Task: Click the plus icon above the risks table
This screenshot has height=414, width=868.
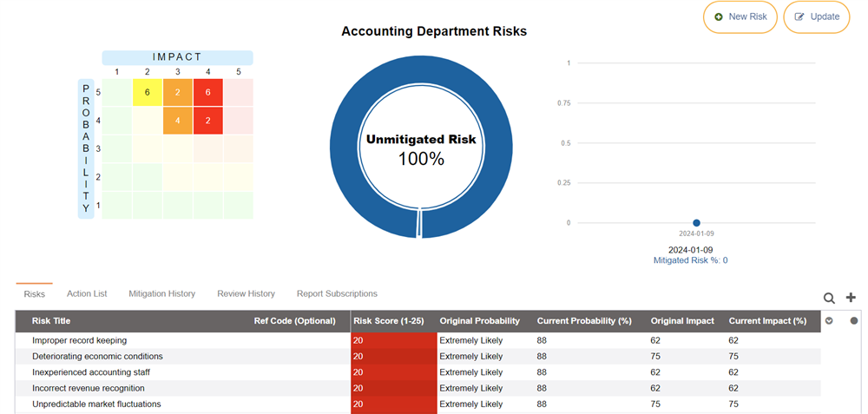Action: [851, 298]
